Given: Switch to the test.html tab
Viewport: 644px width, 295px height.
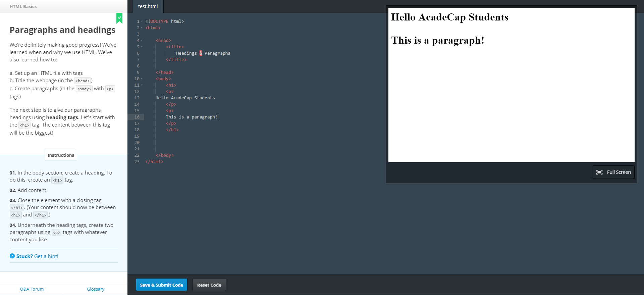Looking at the screenshot, I should [x=148, y=6].
